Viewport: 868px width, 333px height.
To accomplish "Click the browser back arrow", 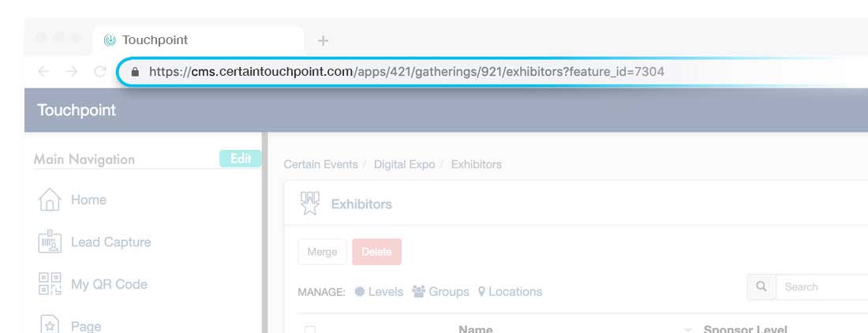I will [x=43, y=71].
